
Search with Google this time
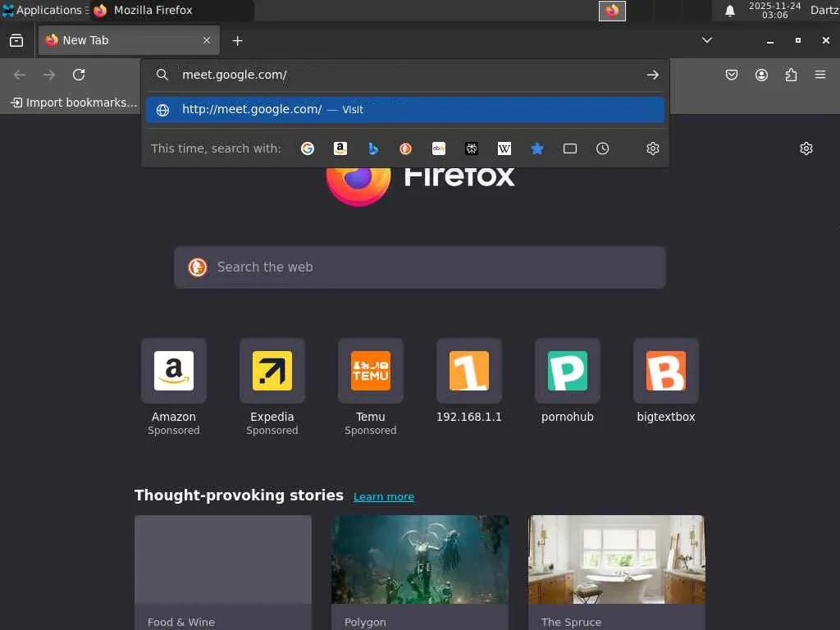(308, 148)
